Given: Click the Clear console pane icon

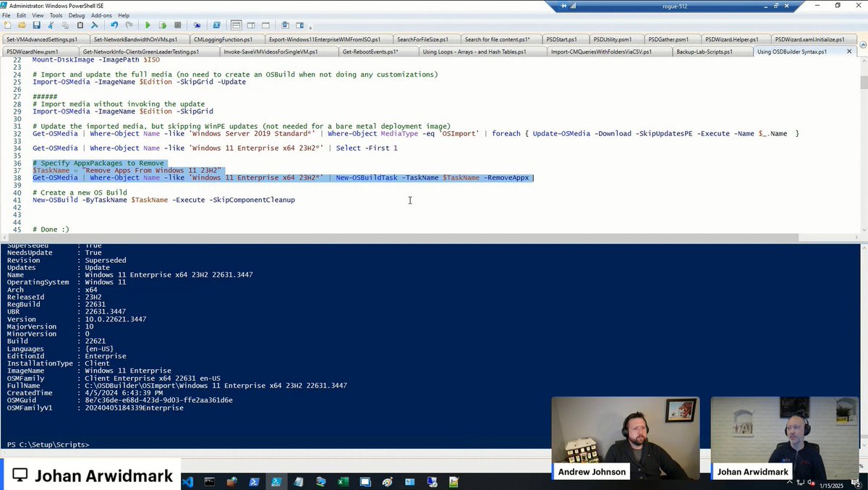Looking at the screenshot, I should click(x=94, y=25).
